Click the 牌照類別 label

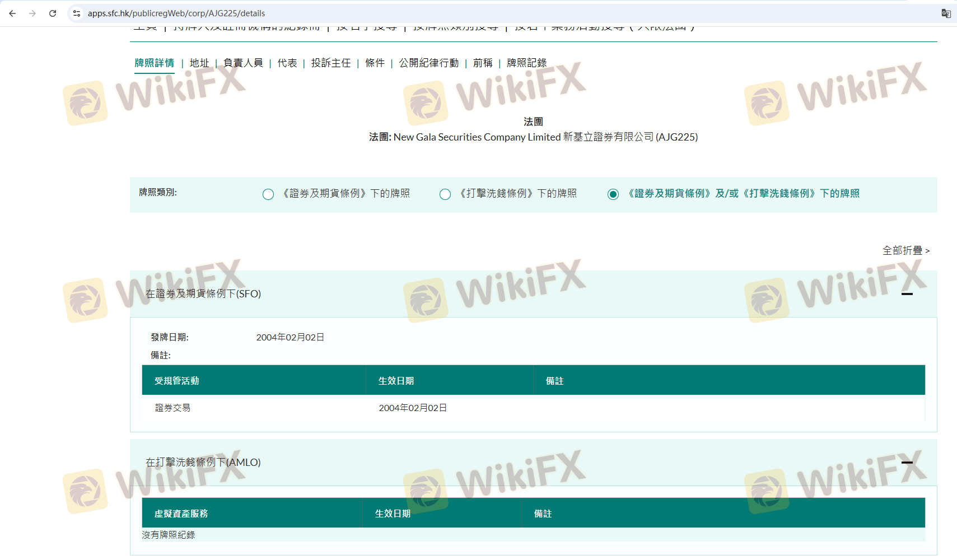pyautogui.click(x=158, y=192)
